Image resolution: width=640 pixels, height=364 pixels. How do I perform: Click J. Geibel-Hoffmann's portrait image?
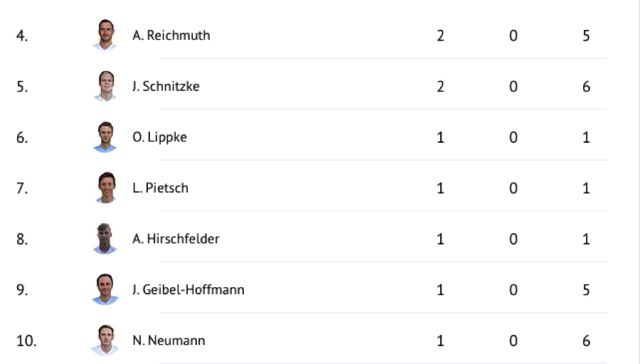105,290
